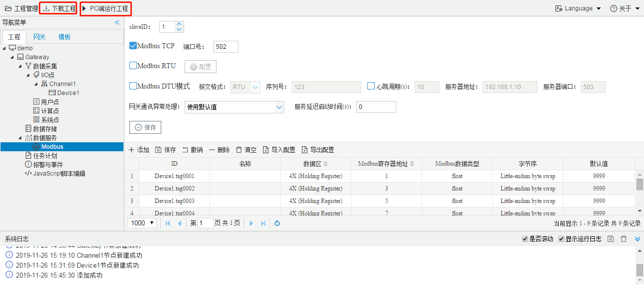Switch to the 模板 tab

coord(65,37)
